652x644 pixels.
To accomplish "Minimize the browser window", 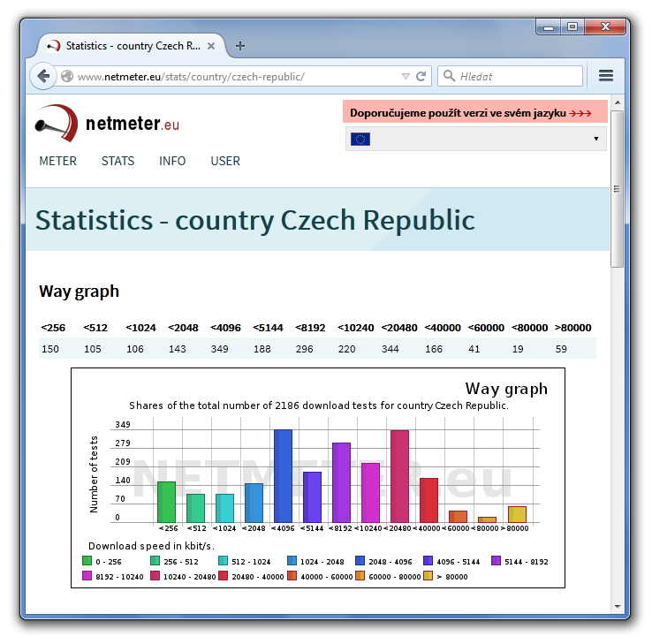I will pos(549,27).
